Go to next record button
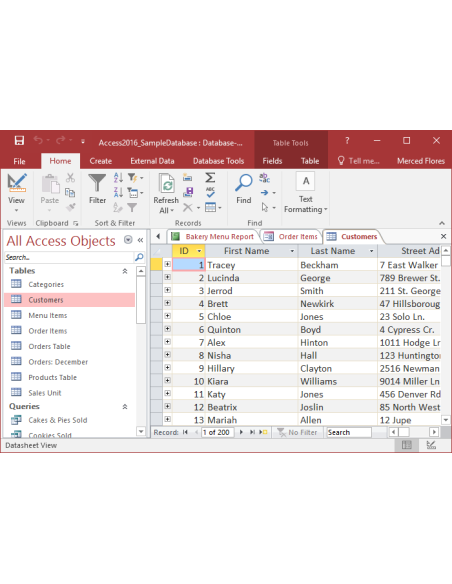The width and height of the screenshot is (452, 584). point(241,432)
